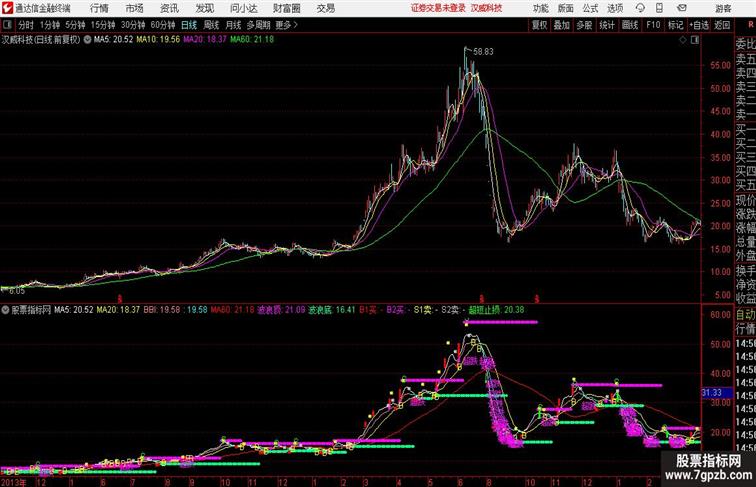Screen dimensions: 756x487
Task: Toggle the left side panel icon
Action: [x=7, y=25]
